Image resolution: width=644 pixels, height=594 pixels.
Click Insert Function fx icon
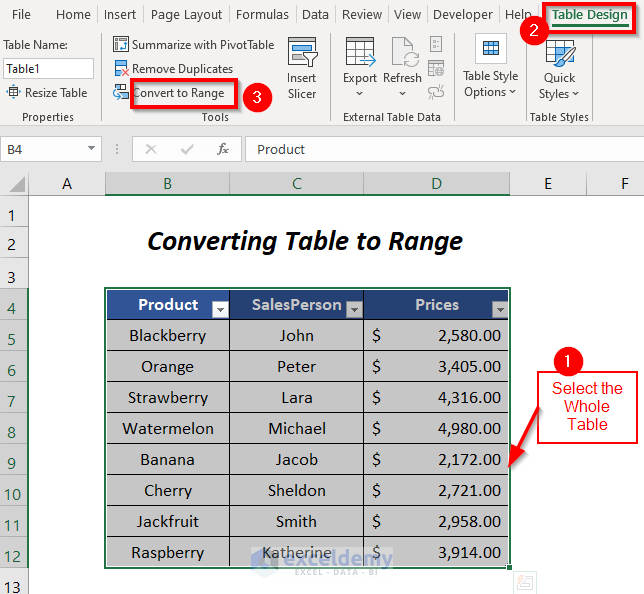(223, 149)
